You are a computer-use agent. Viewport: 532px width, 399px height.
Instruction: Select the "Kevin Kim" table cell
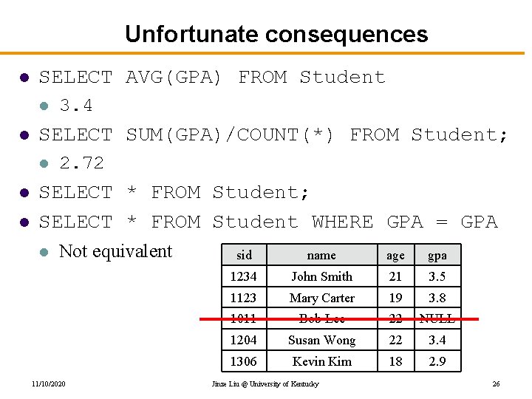click(x=321, y=361)
